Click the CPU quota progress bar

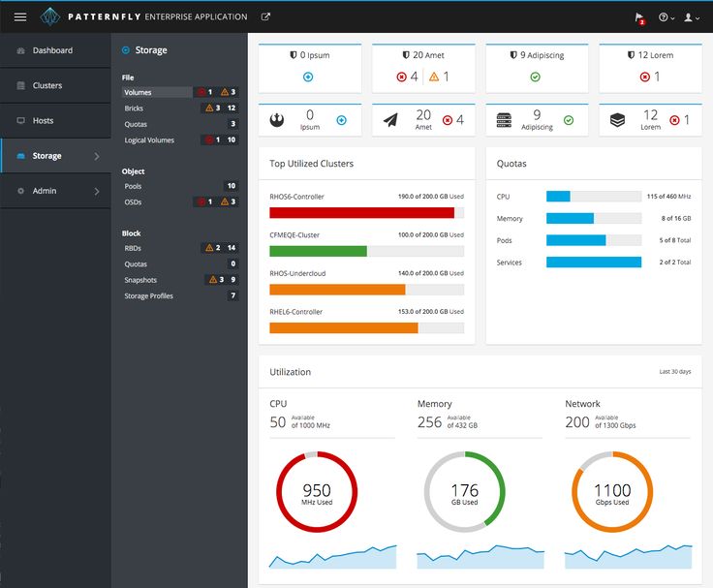(x=594, y=196)
